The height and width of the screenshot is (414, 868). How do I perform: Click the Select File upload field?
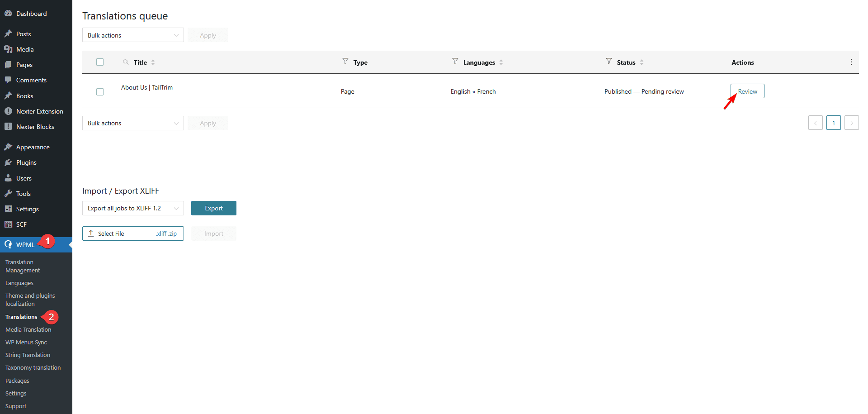[x=132, y=233]
